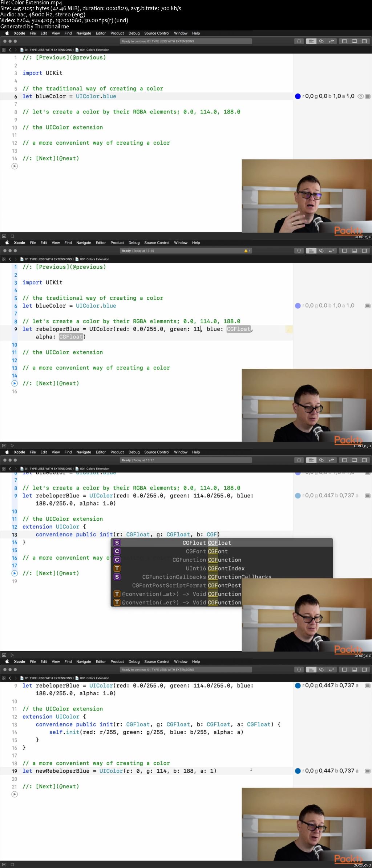Click the Apple logo in the 00:06:50 frame menu bar
The width and height of the screenshot is (372, 868).
(7, 661)
